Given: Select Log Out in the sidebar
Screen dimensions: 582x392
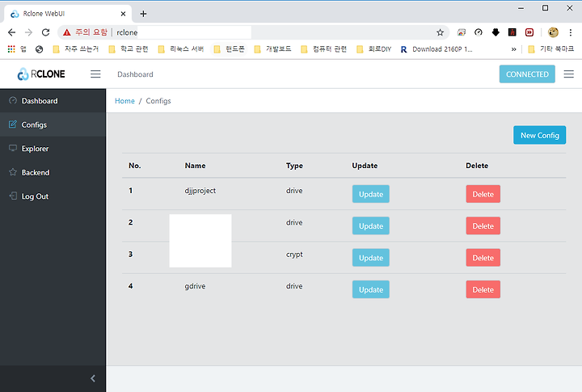Looking at the screenshot, I should [x=53, y=196].
